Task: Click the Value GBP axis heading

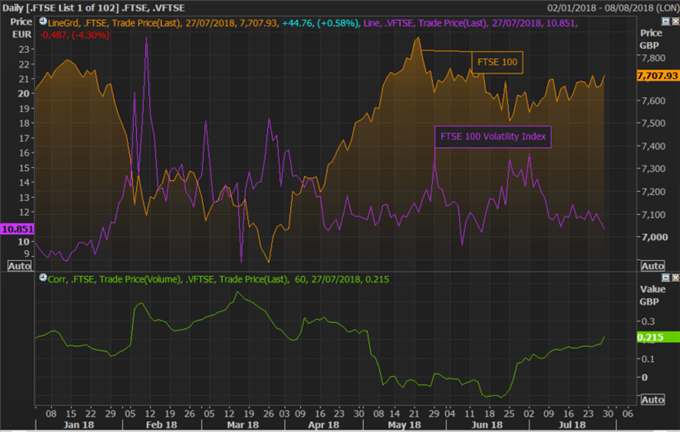Action: coord(652,295)
